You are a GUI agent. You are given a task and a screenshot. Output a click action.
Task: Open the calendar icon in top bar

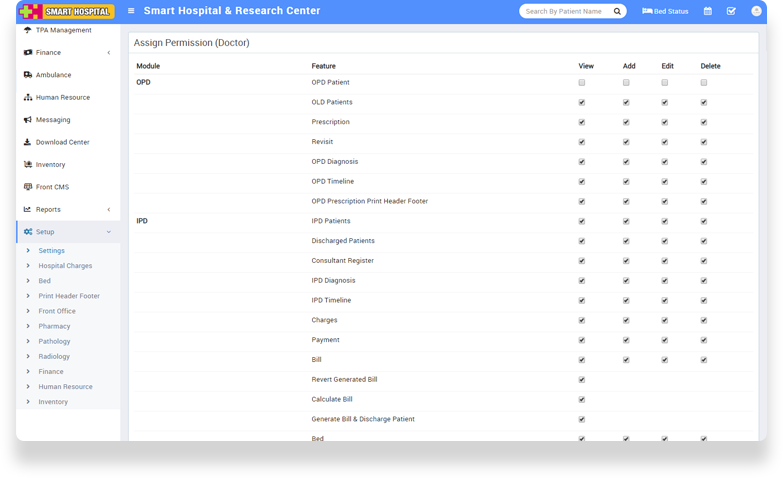tap(708, 11)
